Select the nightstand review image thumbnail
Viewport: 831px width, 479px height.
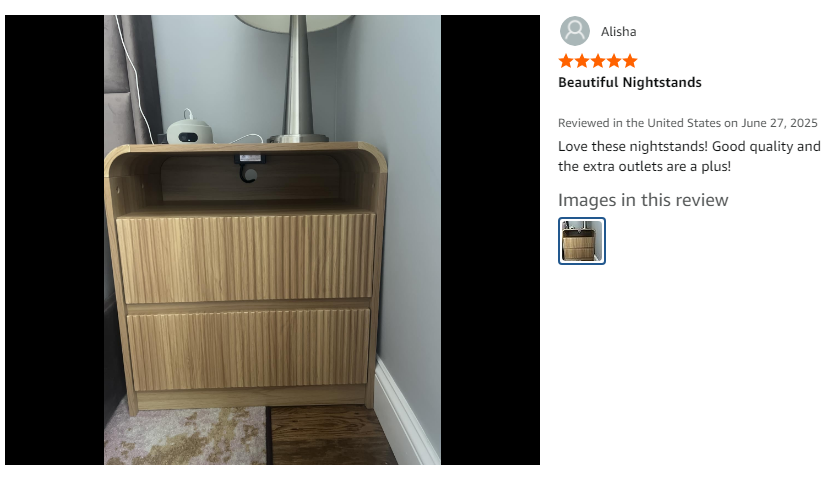(x=581, y=241)
